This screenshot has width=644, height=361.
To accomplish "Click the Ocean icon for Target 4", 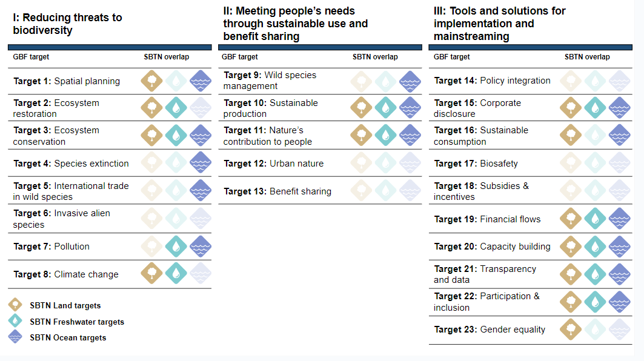I will 201,163.
